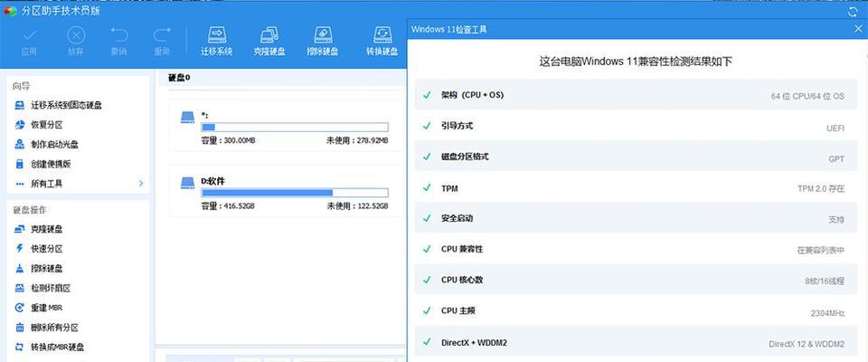Click the green checkmark beside TPM

coord(427,188)
